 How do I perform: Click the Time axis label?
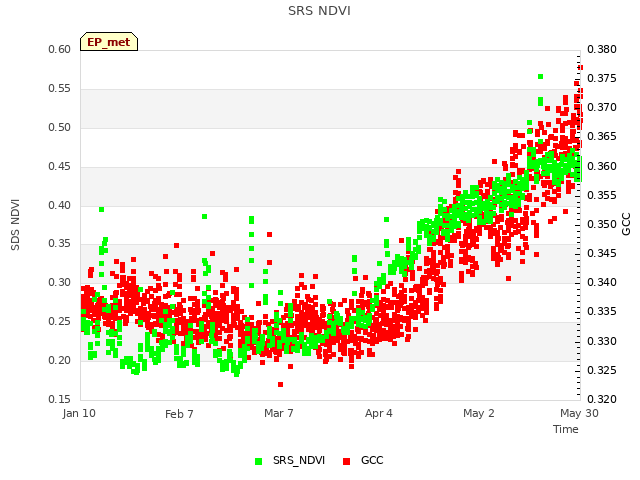pos(566,429)
